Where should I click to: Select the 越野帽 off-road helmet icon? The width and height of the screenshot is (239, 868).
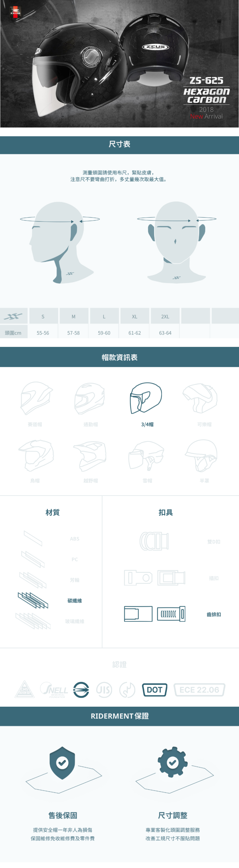[x=90, y=456]
